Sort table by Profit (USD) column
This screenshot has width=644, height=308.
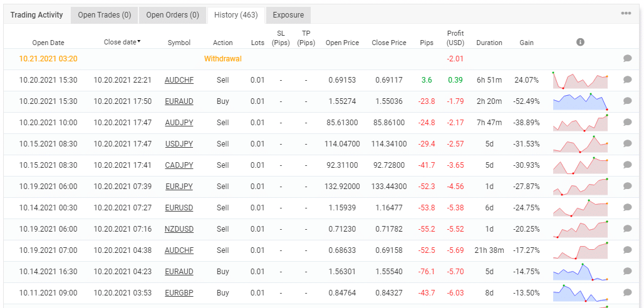click(455, 38)
